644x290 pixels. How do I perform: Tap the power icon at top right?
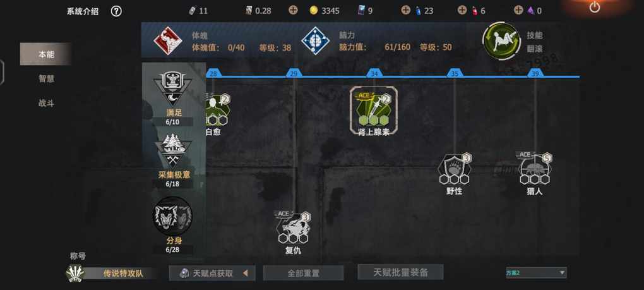(594, 7)
